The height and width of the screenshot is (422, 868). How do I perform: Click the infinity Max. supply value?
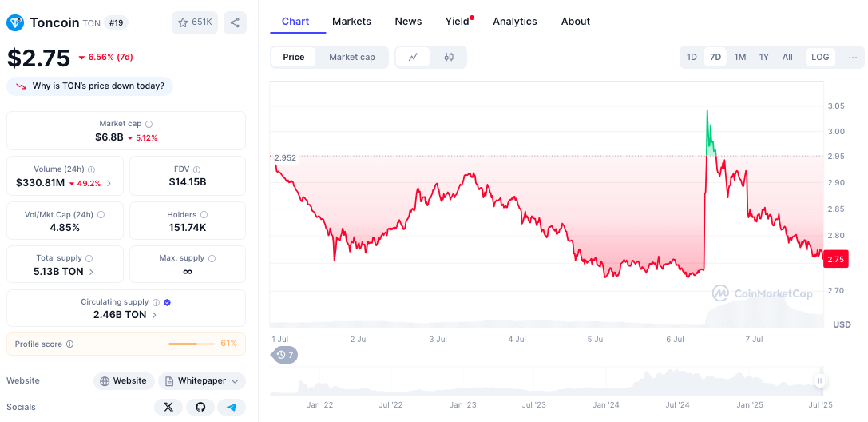[x=188, y=272]
